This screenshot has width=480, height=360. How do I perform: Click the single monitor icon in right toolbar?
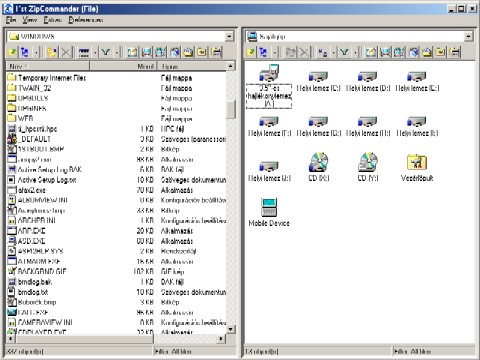(385, 52)
